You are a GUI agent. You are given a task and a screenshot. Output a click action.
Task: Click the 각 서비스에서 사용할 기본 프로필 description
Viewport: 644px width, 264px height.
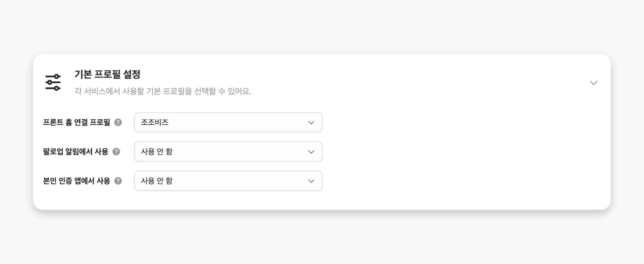163,91
